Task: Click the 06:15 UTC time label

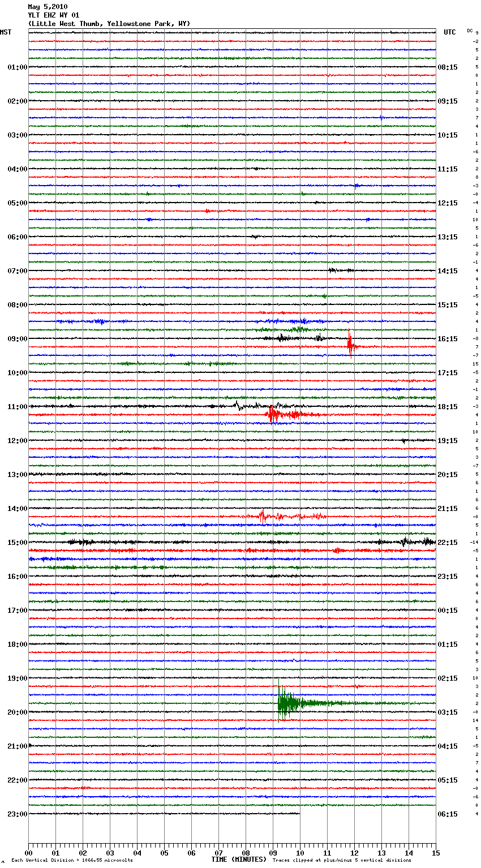Action: pyautogui.click(x=448, y=814)
